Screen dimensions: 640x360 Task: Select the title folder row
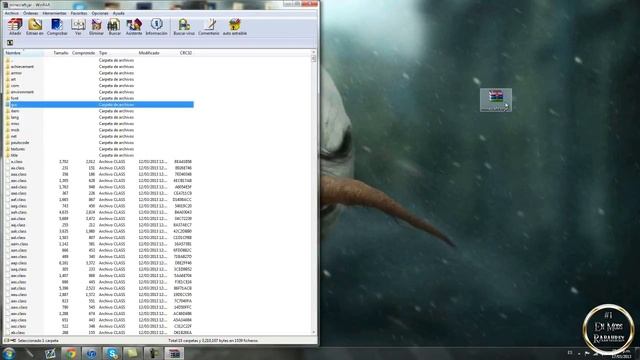(99, 155)
